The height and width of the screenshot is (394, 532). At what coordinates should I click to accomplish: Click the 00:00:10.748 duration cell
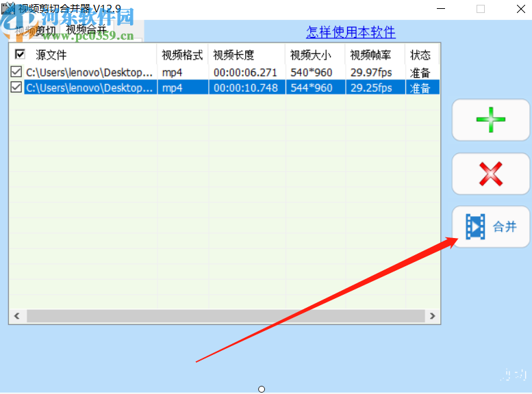pos(245,88)
